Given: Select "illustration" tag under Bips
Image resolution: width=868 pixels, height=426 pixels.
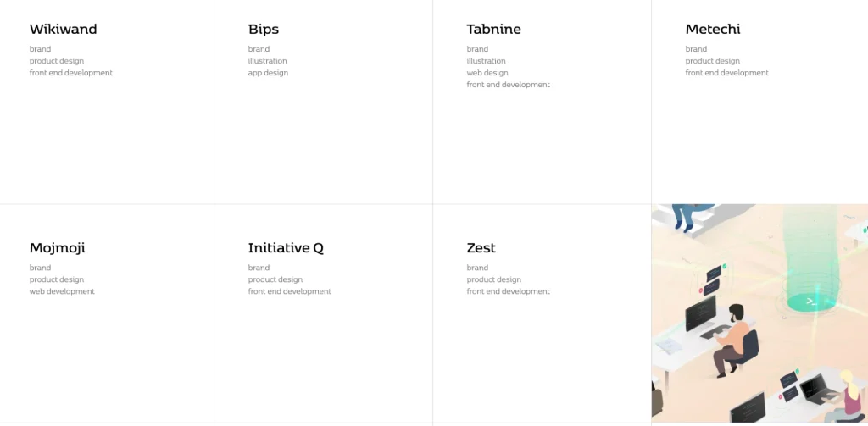Looking at the screenshot, I should coord(268,61).
